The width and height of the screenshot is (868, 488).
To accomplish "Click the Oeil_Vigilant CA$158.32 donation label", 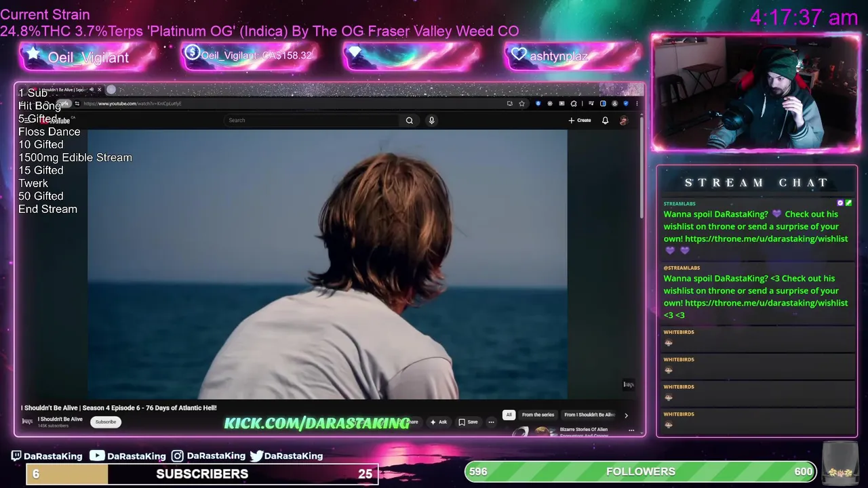I will (x=256, y=56).
